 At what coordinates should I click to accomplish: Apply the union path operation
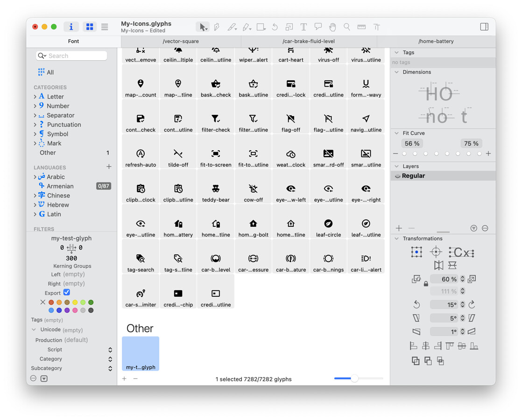(416, 361)
